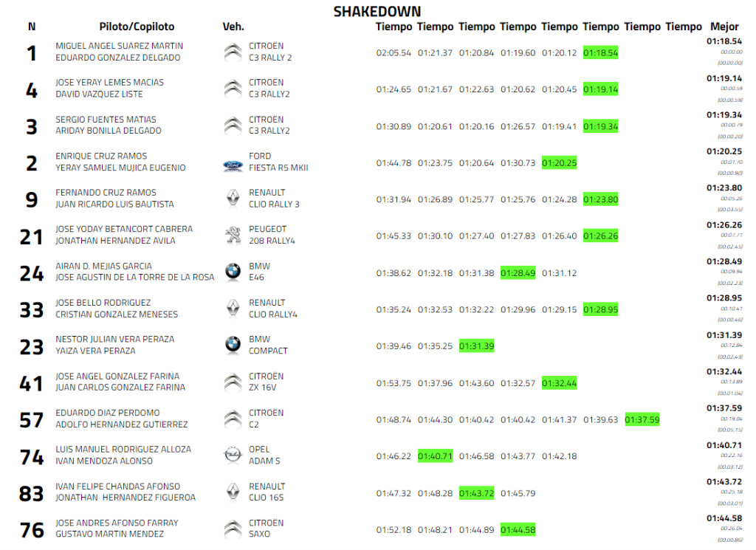This screenshot has width=756, height=550.
Task: Click the BMW logo beside Compact
Action: click(x=233, y=345)
